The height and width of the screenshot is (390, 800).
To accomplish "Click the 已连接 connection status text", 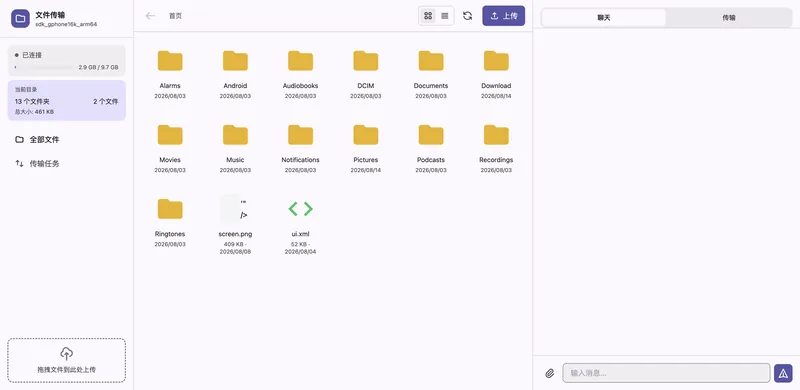I will click(32, 55).
